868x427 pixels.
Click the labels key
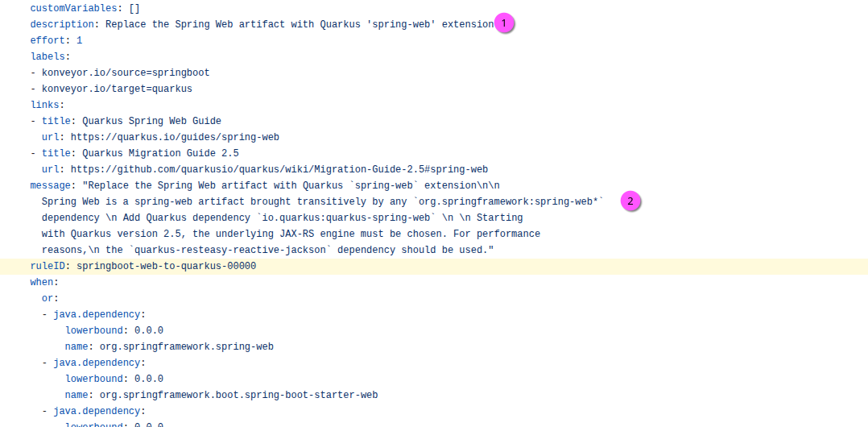click(48, 56)
